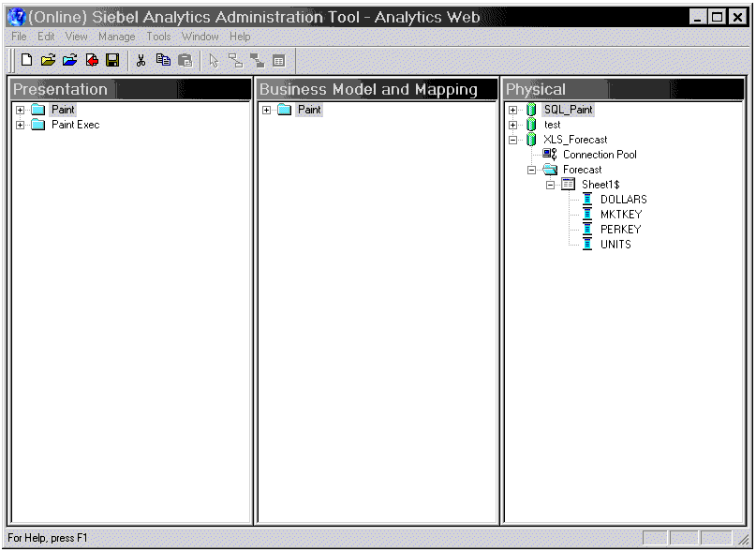756x552 pixels.
Task: Expand the SQL_Paint database node
Action: [512, 110]
